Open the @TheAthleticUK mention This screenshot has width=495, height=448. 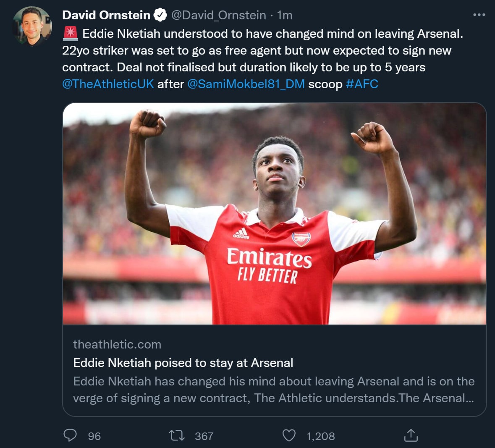tap(108, 84)
